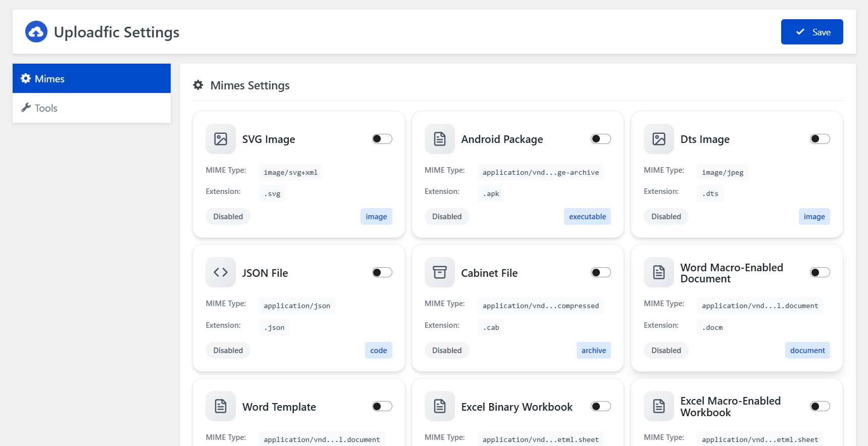Select the .svg extension value

tap(272, 193)
